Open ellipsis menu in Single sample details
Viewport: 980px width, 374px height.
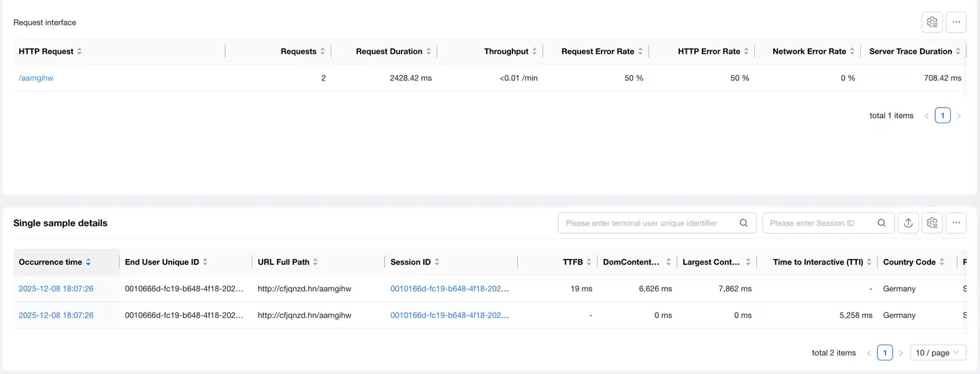(956, 223)
